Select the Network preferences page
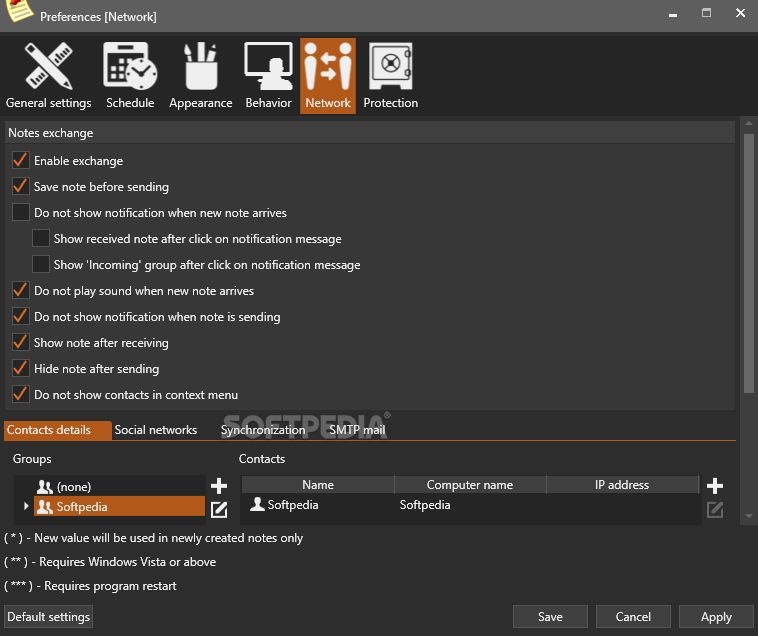 tap(328, 76)
